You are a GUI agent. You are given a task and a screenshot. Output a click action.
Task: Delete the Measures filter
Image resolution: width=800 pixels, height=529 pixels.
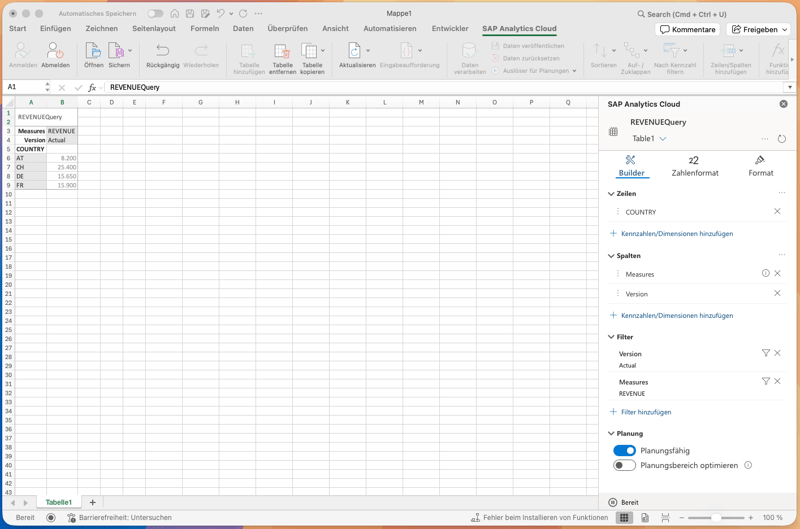click(x=777, y=381)
